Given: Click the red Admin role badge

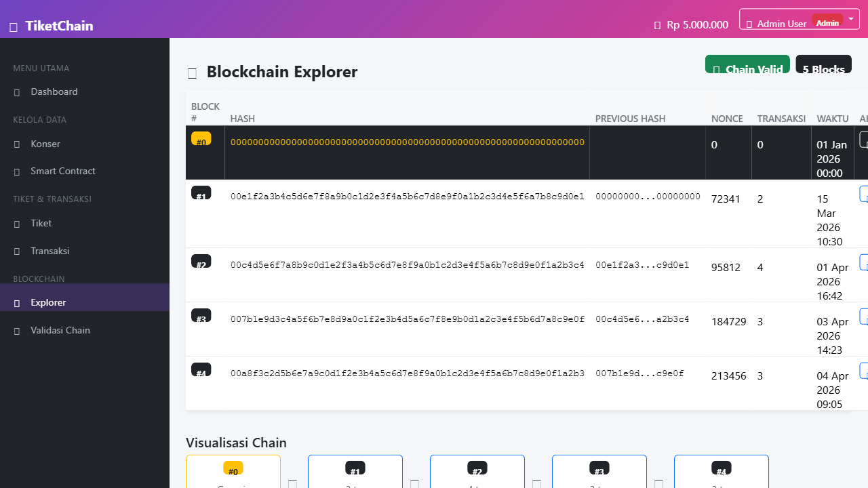Looking at the screenshot, I should [827, 22].
